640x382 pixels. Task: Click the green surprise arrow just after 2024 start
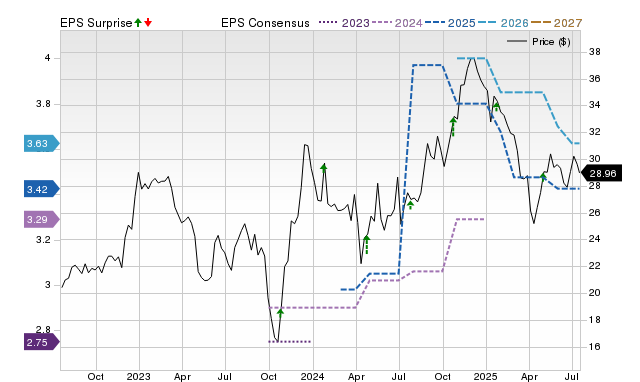324,168
